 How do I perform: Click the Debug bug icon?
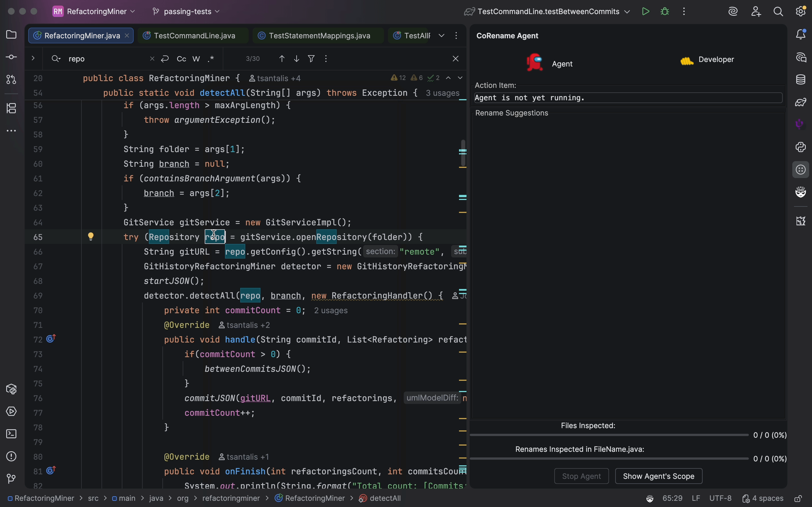(665, 11)
